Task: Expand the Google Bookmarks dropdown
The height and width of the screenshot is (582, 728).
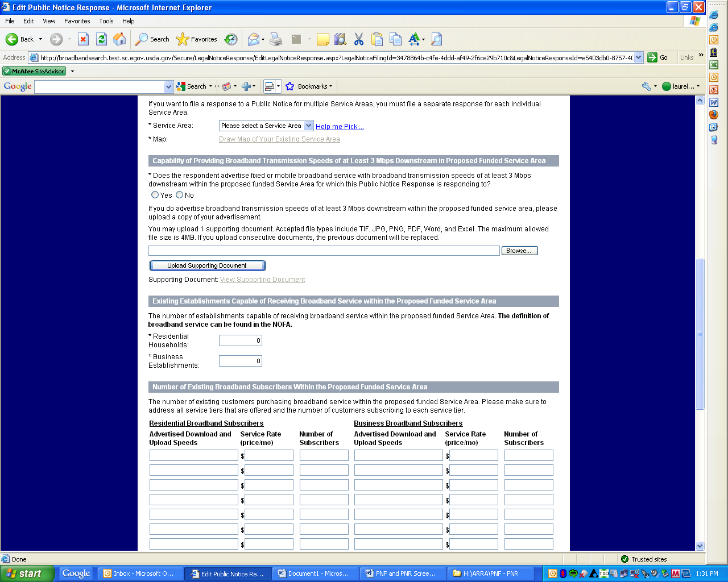Action: pos(315,86)
